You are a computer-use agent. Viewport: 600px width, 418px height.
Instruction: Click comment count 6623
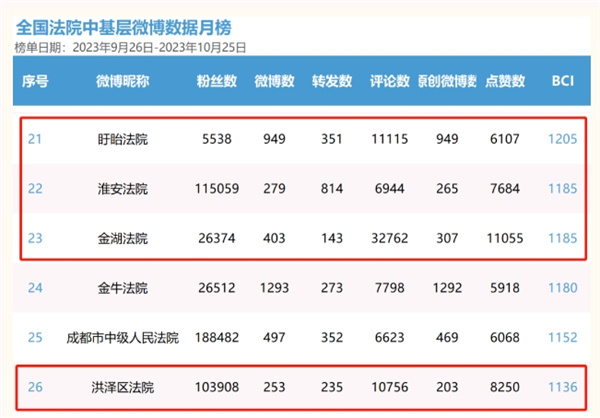pos(390,337)
